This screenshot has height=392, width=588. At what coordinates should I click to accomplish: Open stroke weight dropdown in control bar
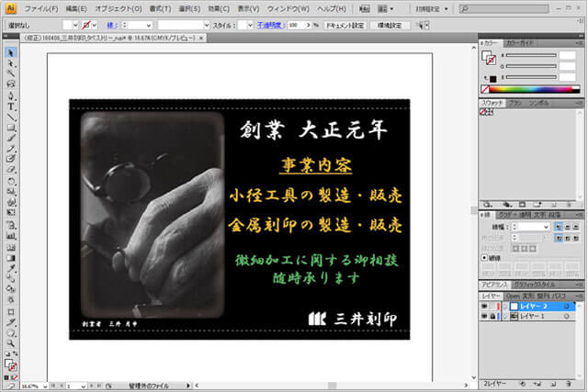coord(149,25)
